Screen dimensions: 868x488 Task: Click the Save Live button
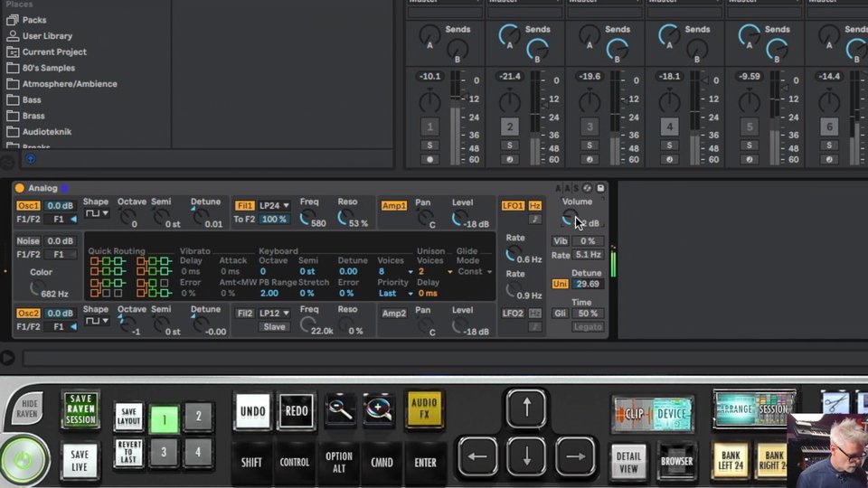click(80, 460)
